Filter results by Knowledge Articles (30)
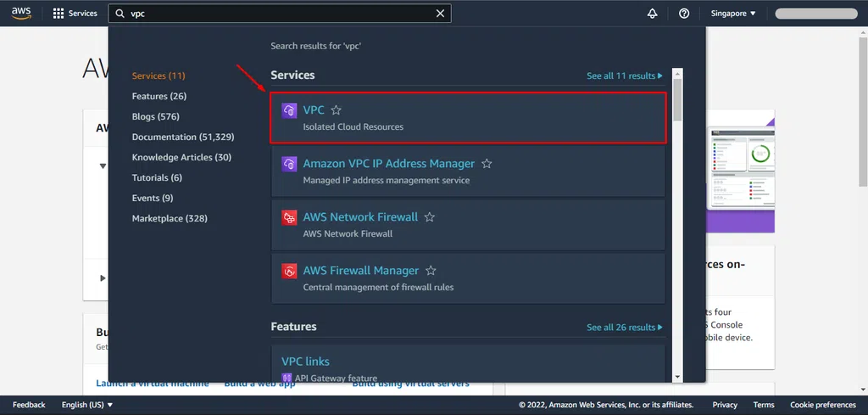Viewport: 868px width, 415px height. [181, 157]
